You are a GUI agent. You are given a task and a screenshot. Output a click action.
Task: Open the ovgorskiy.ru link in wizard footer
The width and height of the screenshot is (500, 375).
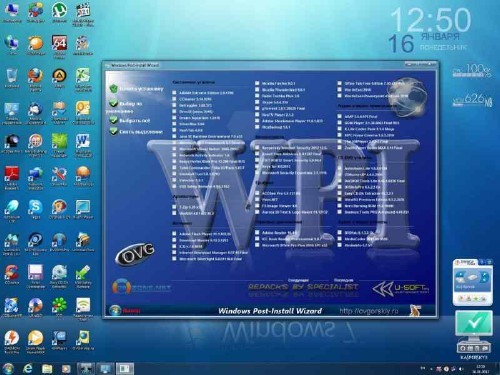click(x=369, y=311)
